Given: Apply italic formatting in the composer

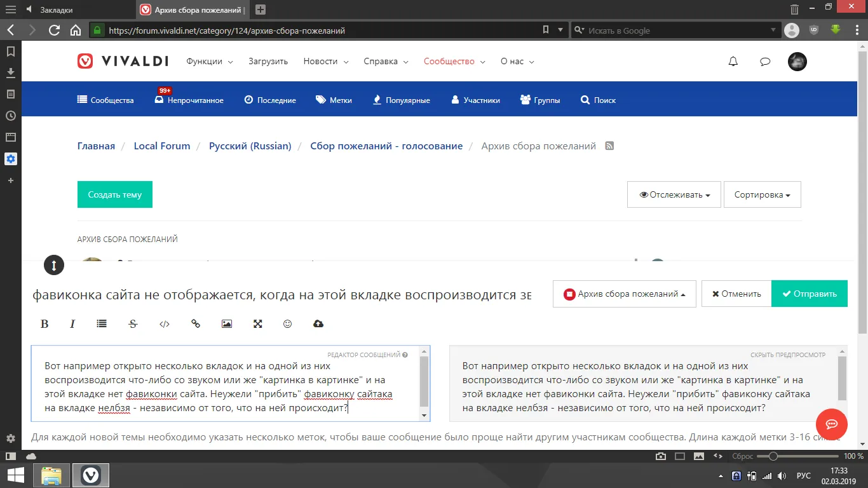Looking at the screenshot, I should (72, 324).
